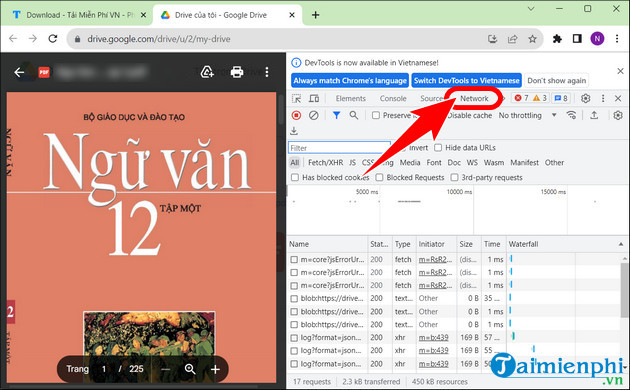630x390 pixels.
Task: Check Has blocked cookies
Action: click(x=295, y=178)
